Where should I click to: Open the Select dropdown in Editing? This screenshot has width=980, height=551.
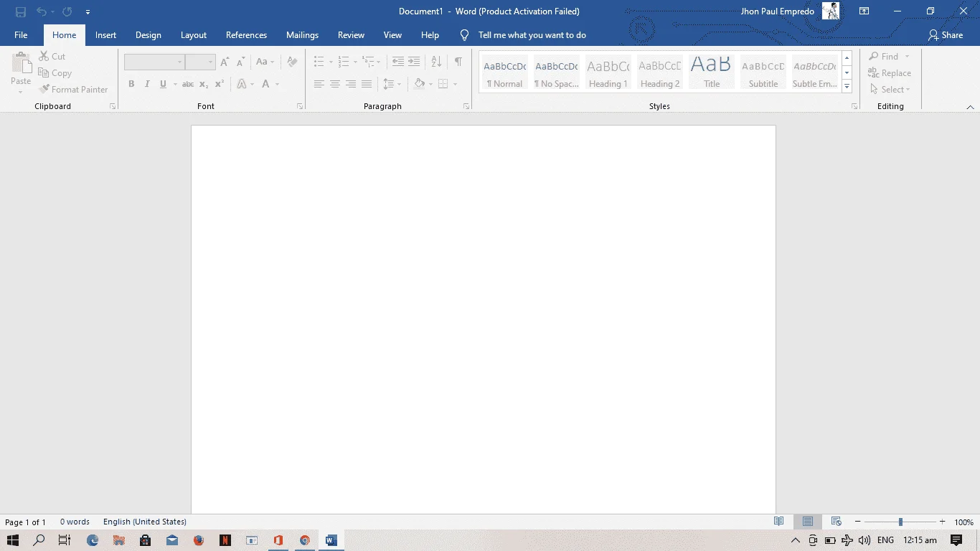(x=890, y=90)
